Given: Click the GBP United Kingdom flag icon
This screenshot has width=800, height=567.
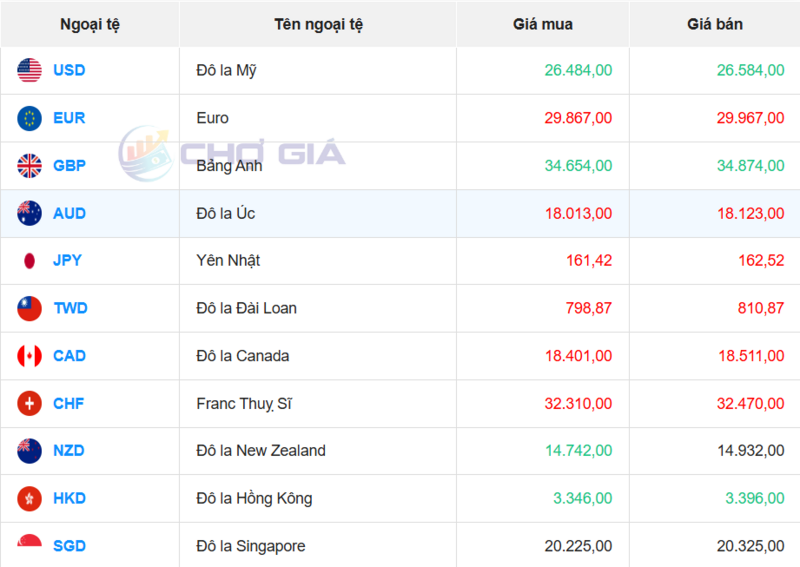Looking at the screenshot, I should coord(30,166).
